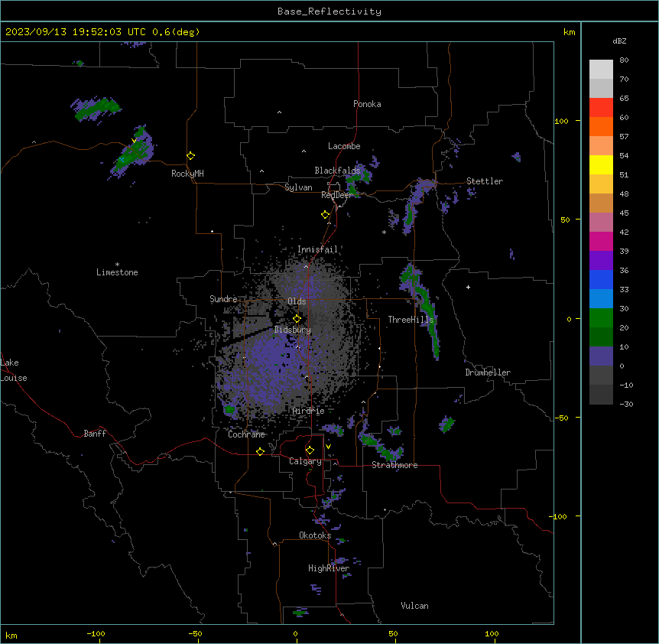This screenshot has height=644, width=659.
Task: Click the -30 value in dBZ legend
Action: (x=626, y=405)
